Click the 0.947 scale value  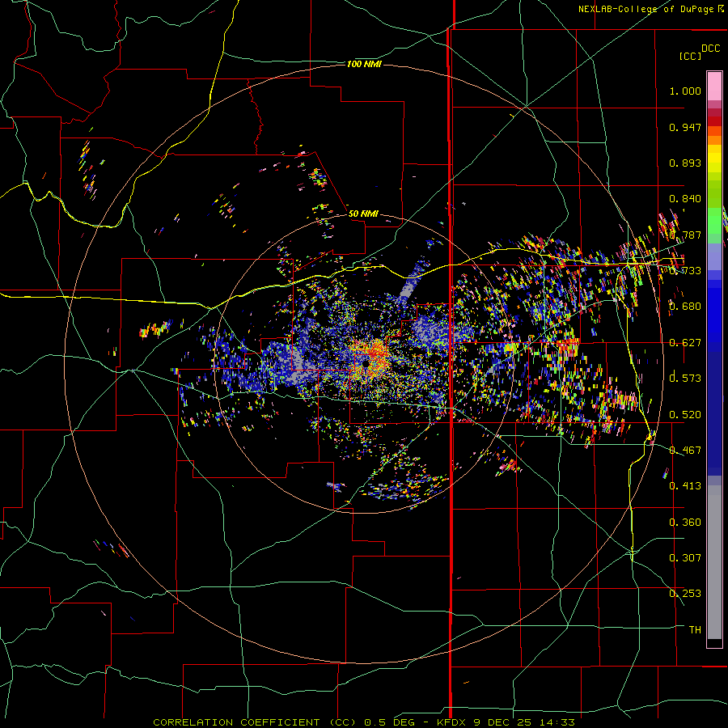pyautogui.click(x=685, y=127)
